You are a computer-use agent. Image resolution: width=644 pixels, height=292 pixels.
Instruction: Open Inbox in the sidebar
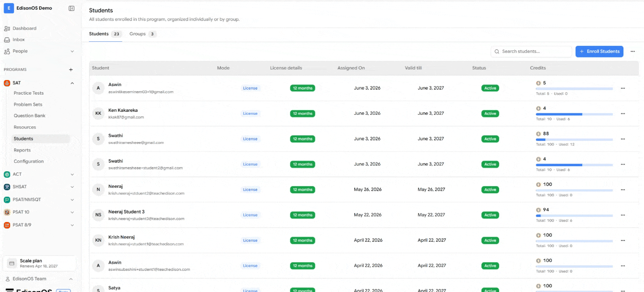click(x=19, y=39)
